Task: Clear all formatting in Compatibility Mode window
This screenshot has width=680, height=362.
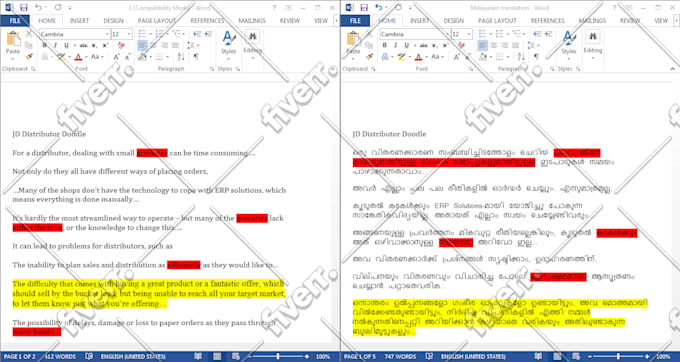Action: pyautogui.click(x=121, y=46)
